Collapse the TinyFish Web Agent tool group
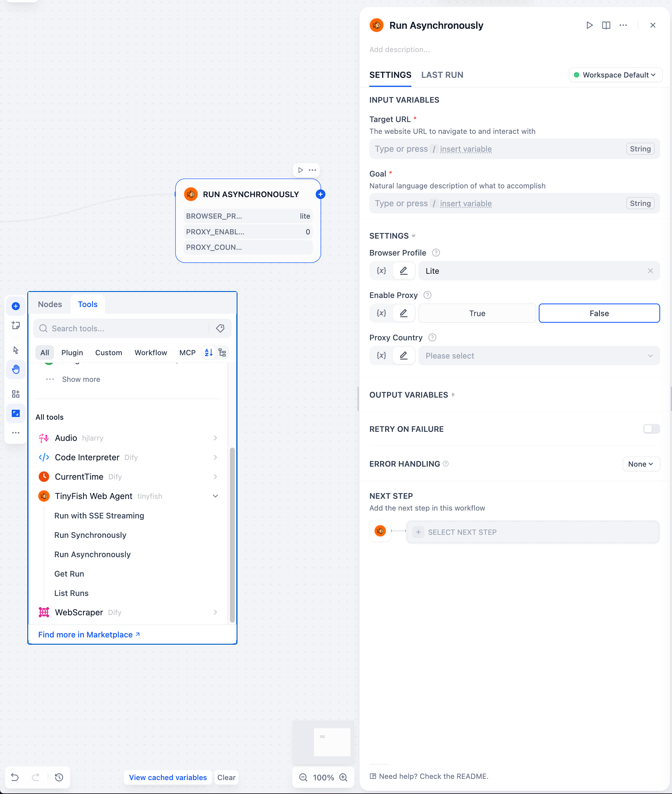The height and width of the screenshot is (794, 672). (x=215, y=496)
